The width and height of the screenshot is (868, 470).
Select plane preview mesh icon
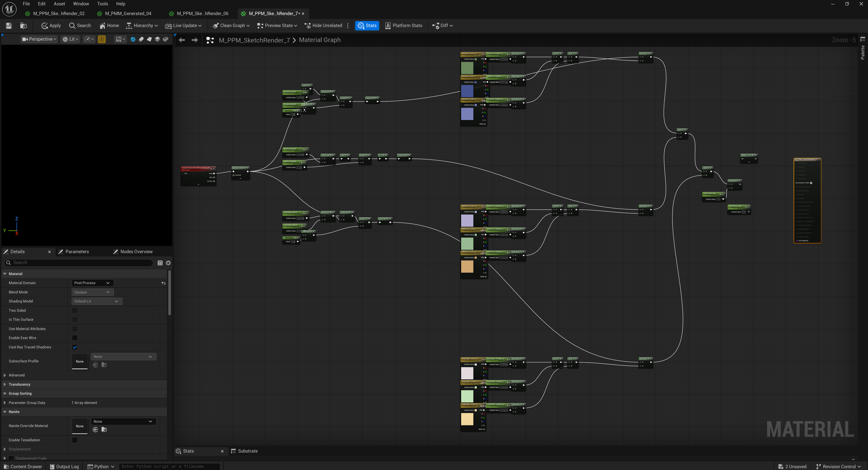pyautogui.click(x=149, y=39)
